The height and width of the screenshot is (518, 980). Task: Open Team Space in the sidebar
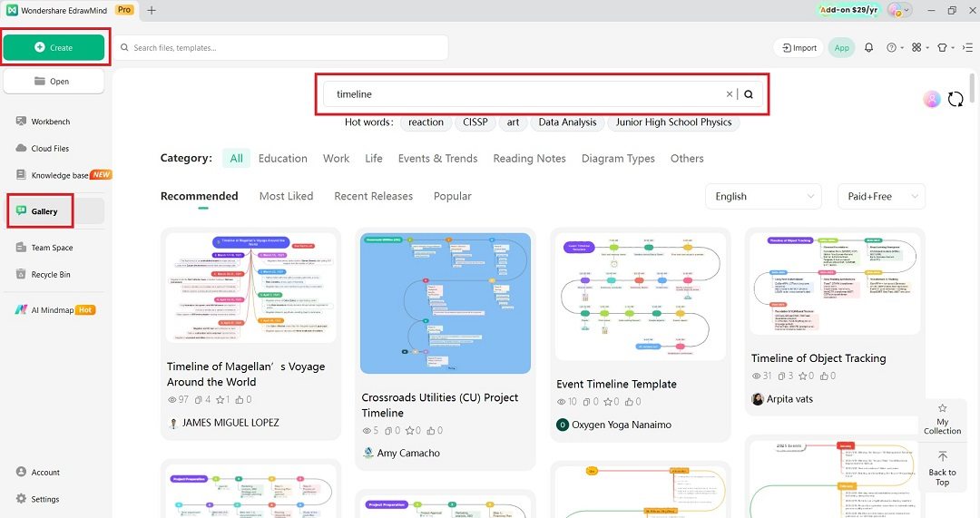44,248
